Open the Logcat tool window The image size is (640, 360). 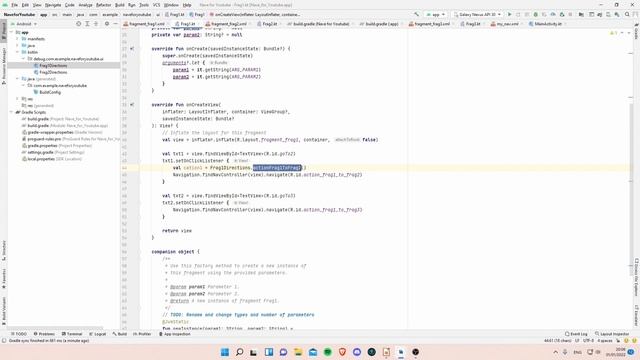(98, 334)
